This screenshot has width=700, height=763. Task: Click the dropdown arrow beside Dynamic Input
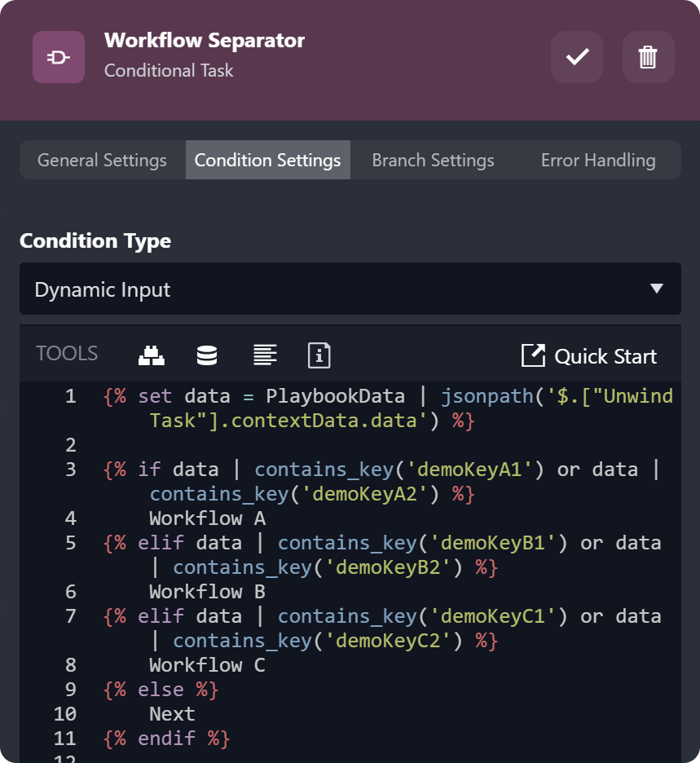point(657,289)
